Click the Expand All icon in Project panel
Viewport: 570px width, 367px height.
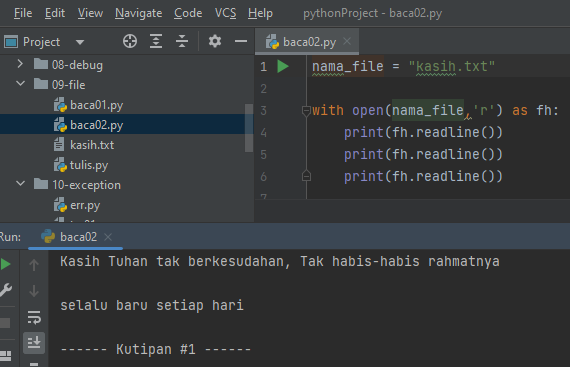click(156, 41)
